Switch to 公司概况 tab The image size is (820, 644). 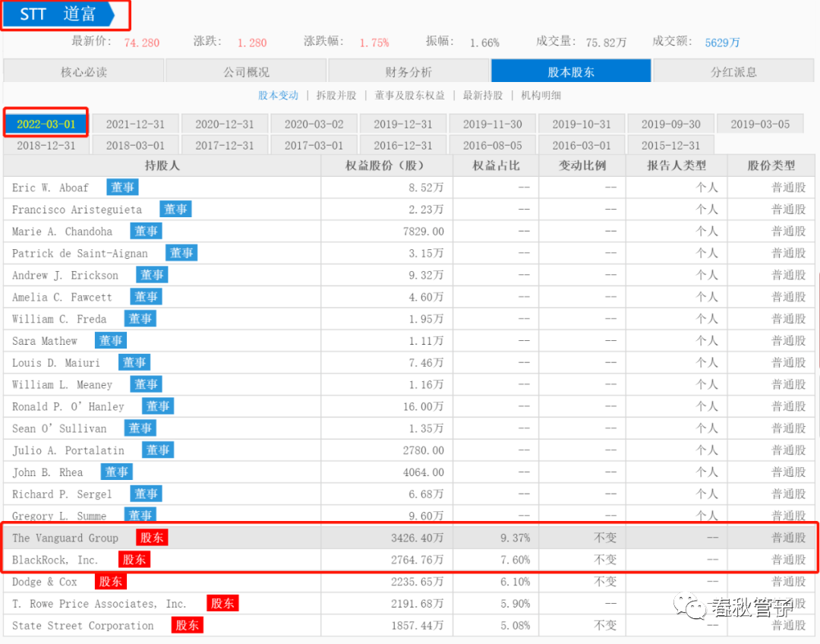pyautogui.click(x=246, y=71)
